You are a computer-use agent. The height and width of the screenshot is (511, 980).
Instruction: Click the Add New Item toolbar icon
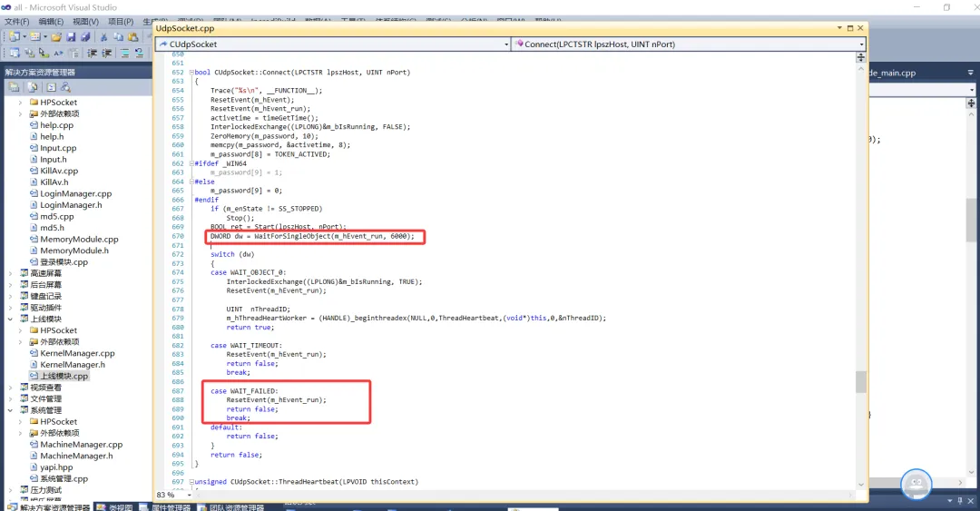pyautogui.click(x=35, y=37)
